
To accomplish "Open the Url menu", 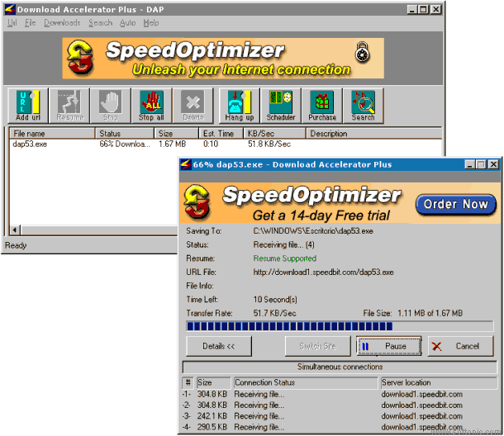I will [x=12, y=23].
